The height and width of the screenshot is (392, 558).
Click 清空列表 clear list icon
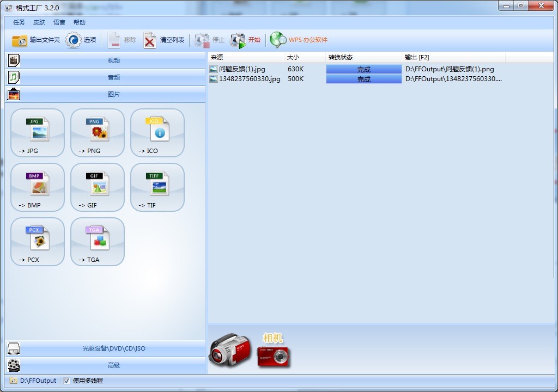150,40
